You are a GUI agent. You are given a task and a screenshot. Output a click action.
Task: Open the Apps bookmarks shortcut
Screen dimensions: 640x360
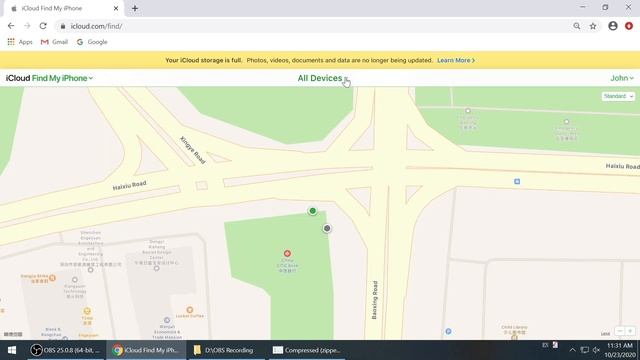[20, 42]
